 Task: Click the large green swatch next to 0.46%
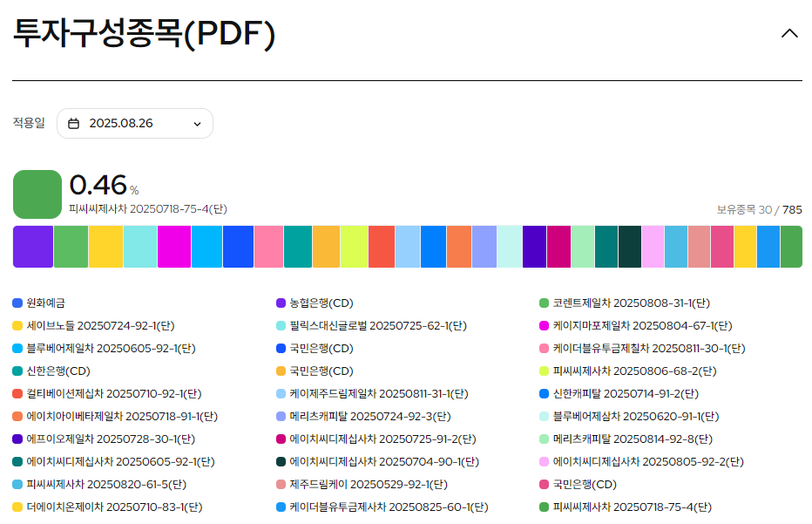(37, 194)
